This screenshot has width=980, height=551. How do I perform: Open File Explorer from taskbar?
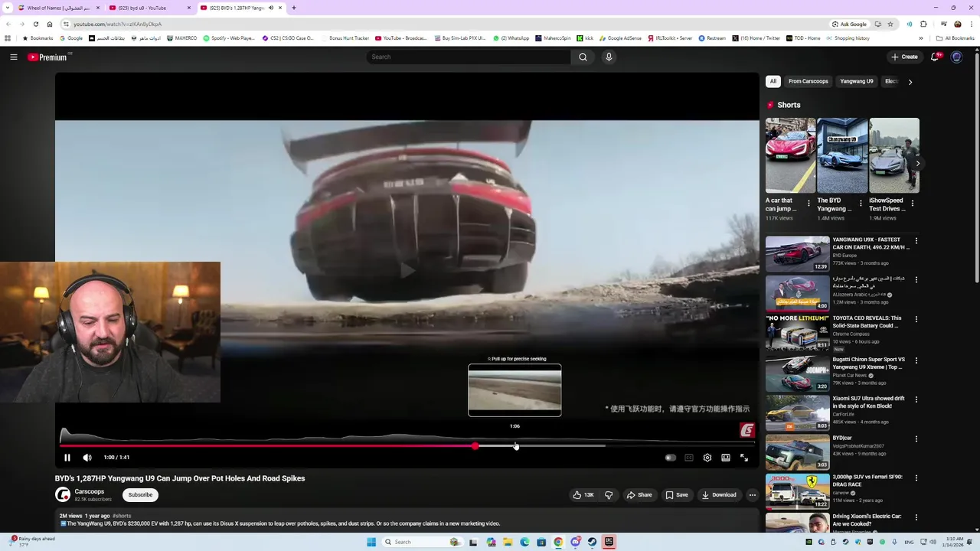[x=508, y=542]
